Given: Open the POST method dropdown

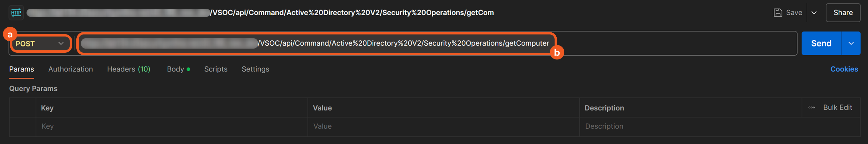Looking at the screenshot, I should coord(40,43).
